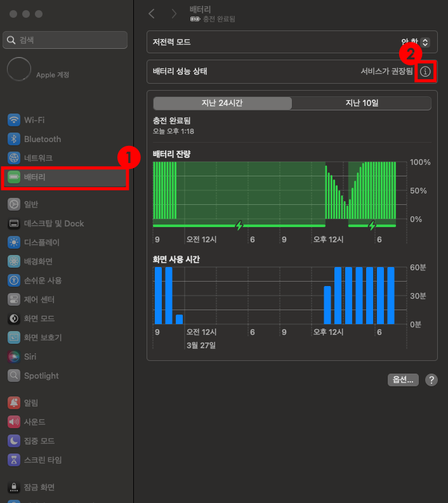The image size is (448, 503).
Task: Open Spotlight magnifier icon in sidebar
Action: pos(14,376)
